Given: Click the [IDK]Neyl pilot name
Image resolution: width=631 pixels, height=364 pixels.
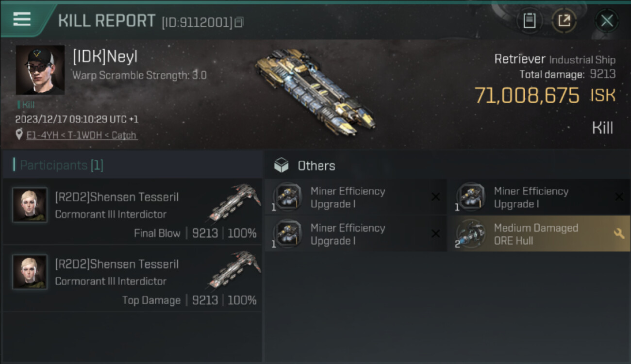Looking at the screenshot, I should [x=105, y=57].
